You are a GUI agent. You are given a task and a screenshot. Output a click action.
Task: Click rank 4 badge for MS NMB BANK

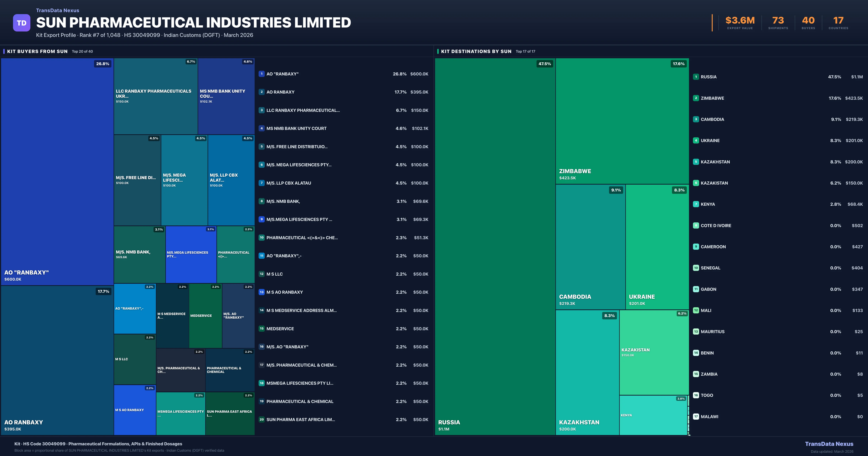[261, 128]
